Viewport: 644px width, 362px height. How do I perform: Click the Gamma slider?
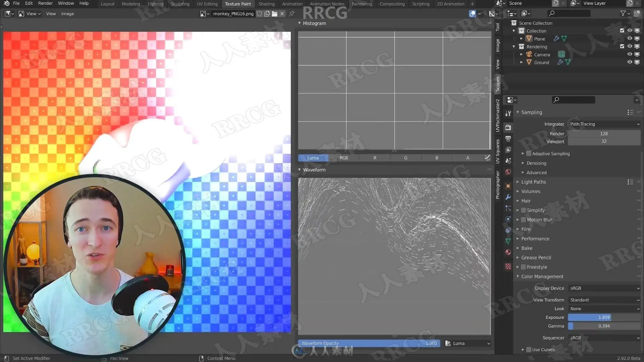pos(604,326)
